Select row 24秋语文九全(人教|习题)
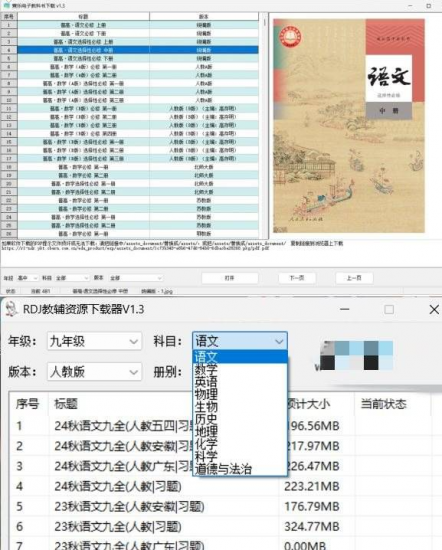The height and width of the screenshot is (550, 442). click(x=220, y=486)
